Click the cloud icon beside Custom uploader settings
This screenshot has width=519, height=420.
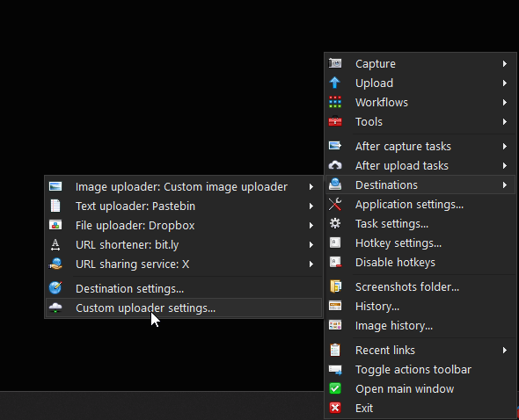point(55,308)
